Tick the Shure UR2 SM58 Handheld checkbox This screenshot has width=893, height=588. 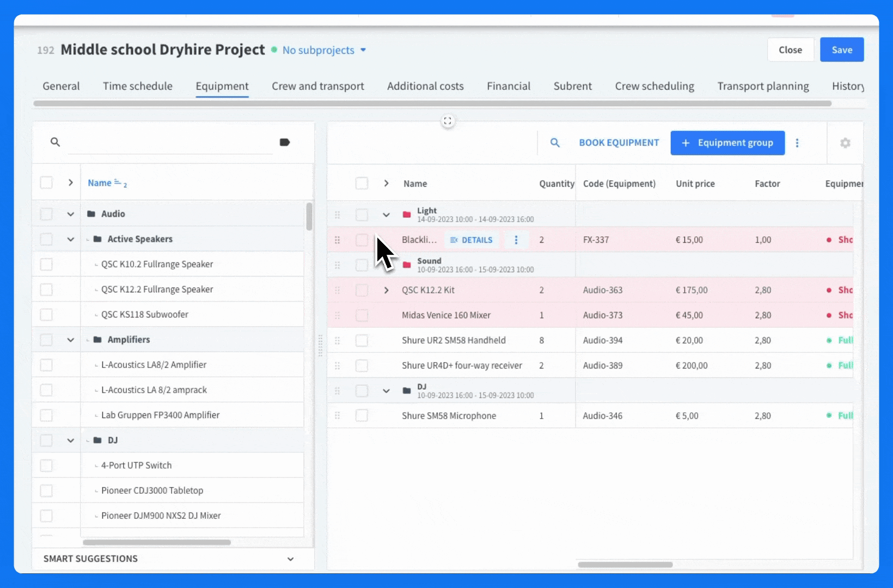(x=362, y=340)
